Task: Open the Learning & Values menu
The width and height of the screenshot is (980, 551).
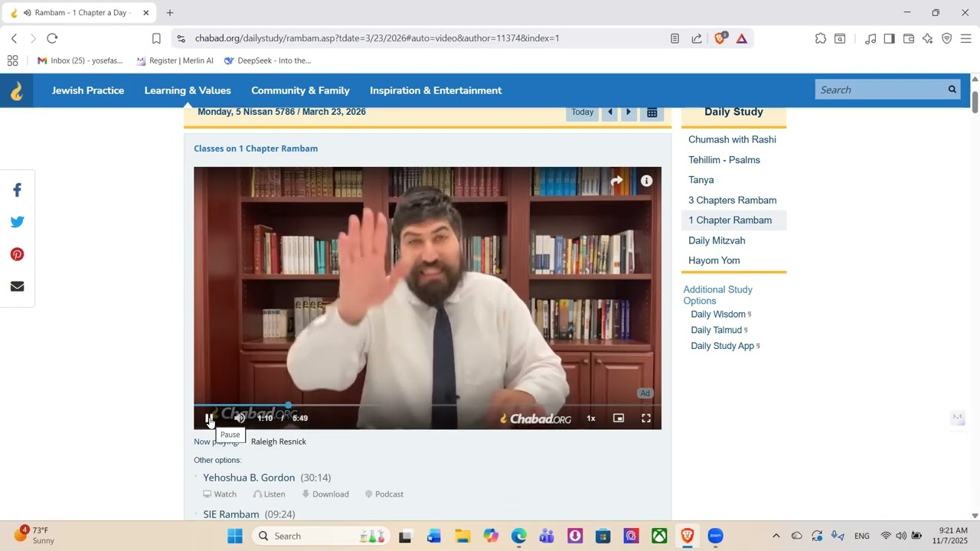Action: point(188,90)
